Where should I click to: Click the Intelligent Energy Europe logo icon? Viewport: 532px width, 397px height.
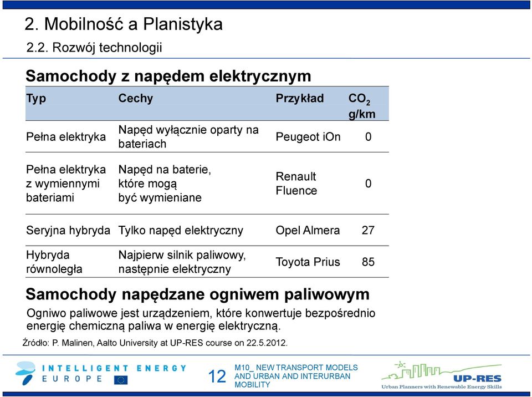click(x=25, y=373)
